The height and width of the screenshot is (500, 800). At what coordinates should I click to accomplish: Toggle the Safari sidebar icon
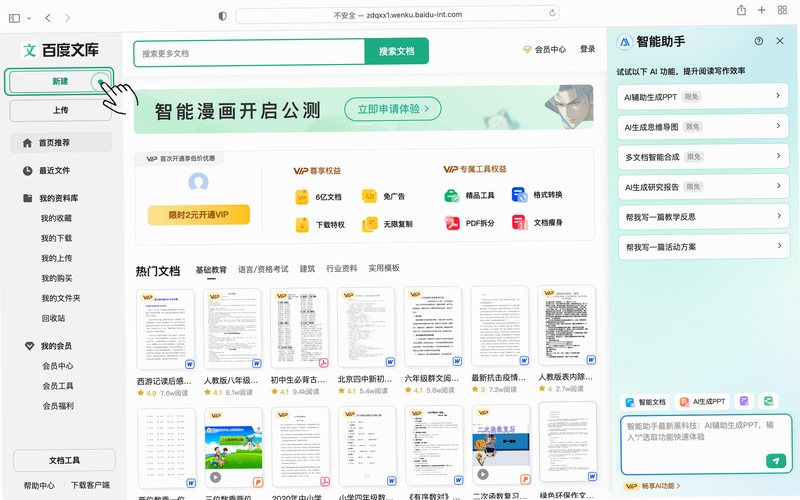point(15,18)
